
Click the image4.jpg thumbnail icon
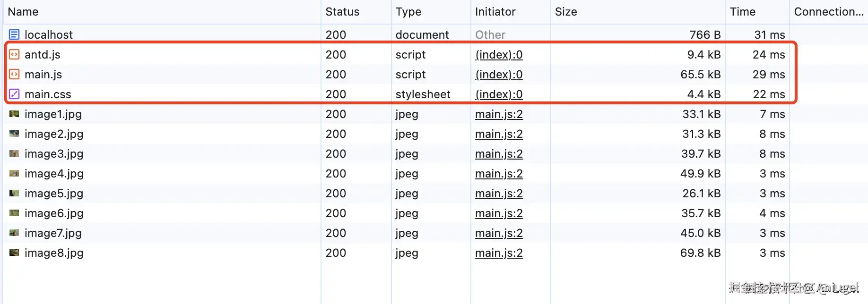14,173
